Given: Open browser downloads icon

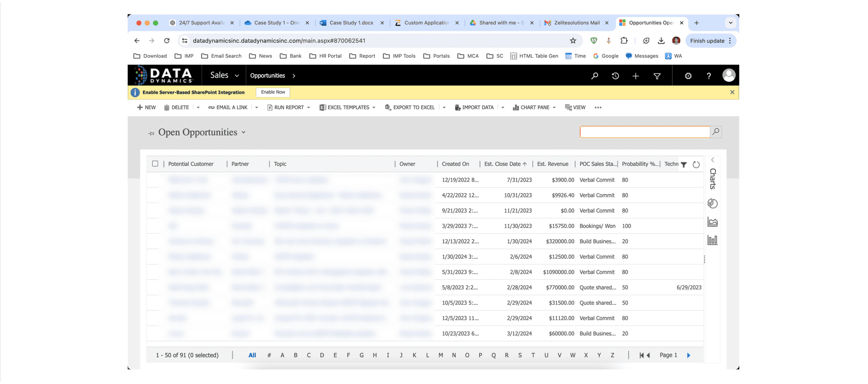Looking at the screenshot, I should point(661,41).
